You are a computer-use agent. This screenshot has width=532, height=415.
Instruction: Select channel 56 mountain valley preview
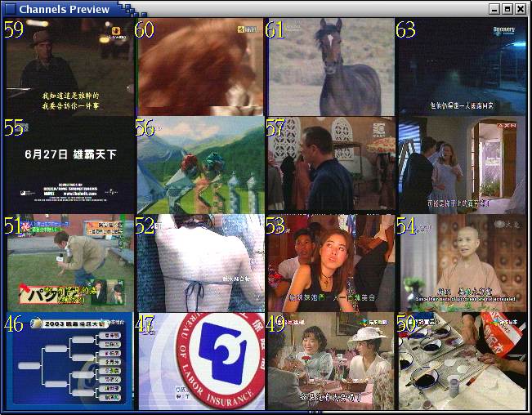pos(199,165)
